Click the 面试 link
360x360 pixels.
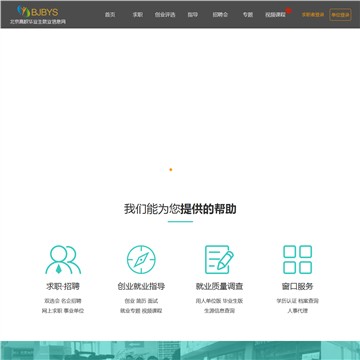click(x=153, y=301)
